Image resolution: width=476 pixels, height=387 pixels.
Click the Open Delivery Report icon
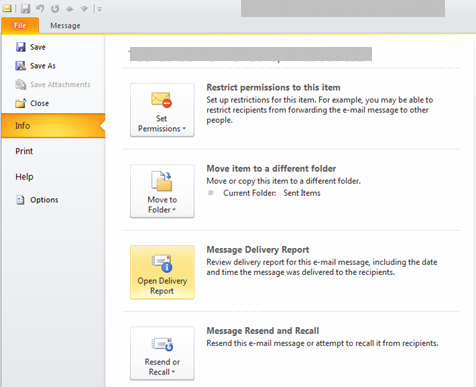click(162, 263)
